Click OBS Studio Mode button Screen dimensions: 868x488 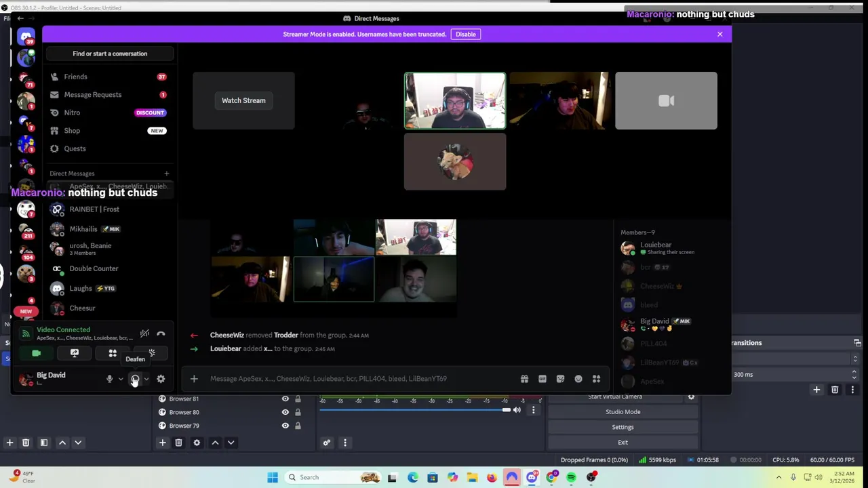click(623, 411)
